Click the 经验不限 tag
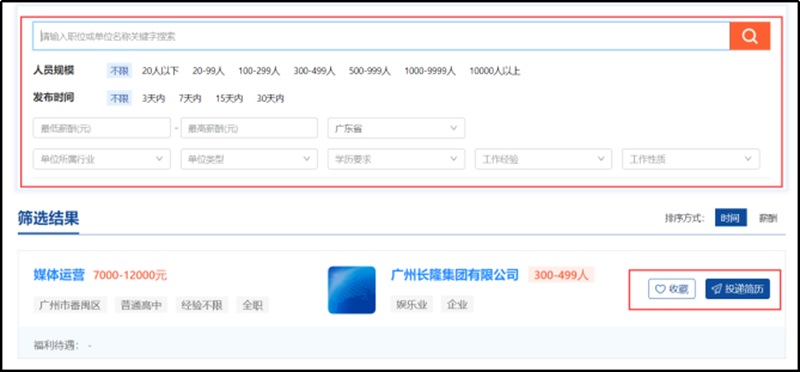 (202, 305)
